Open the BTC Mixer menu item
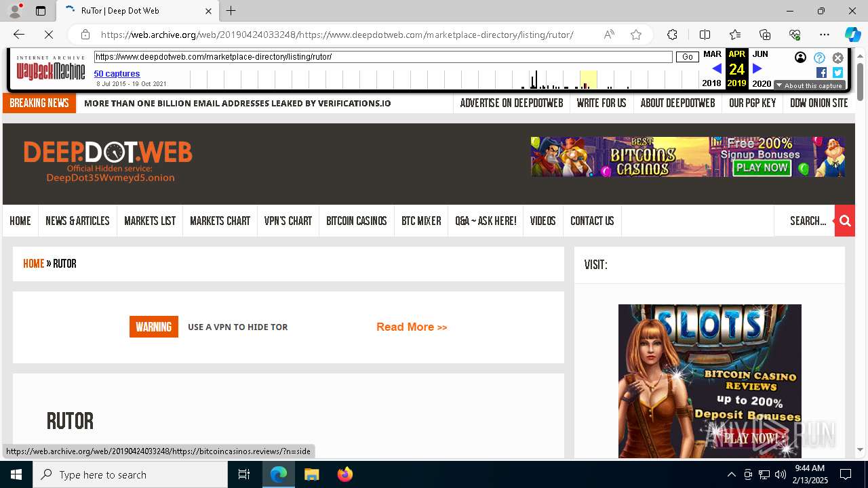Image resolution: width=868 pixels, height=488 pixels. [x=421, y=221]
